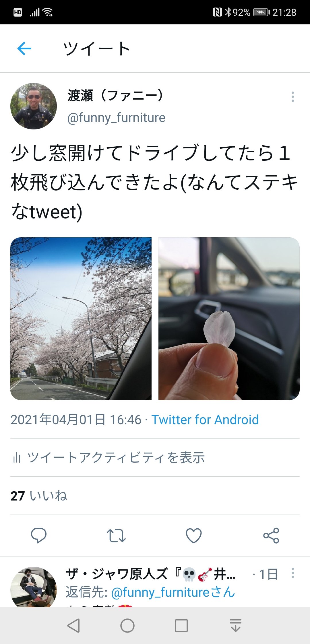Tap @funny_furniture mention in reply
This screenshot has height=644, width=310.
coord(173,592)
